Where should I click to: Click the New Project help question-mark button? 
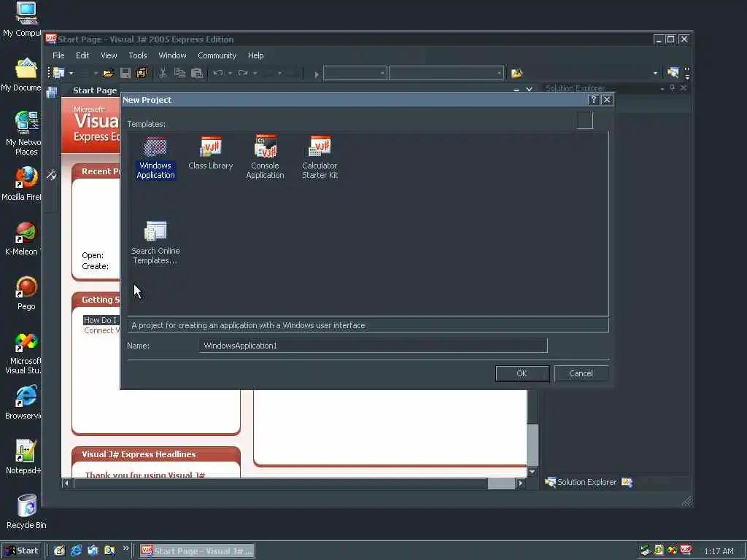coord(593,99)
